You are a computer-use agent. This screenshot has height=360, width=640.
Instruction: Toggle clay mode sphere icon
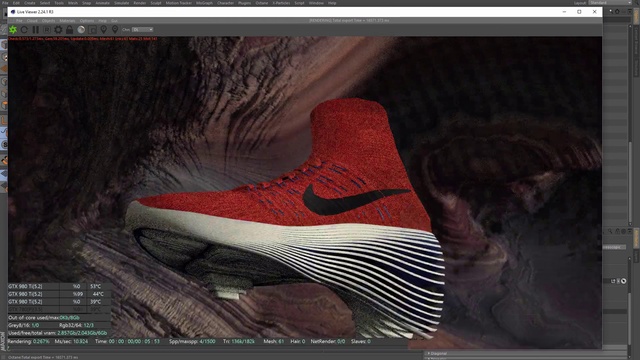tap(81, 30)
